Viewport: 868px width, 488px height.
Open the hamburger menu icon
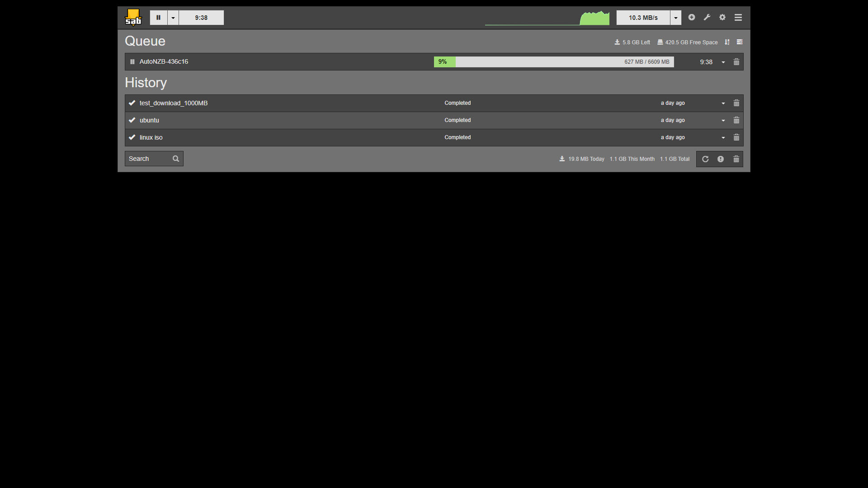coord(737,17)
